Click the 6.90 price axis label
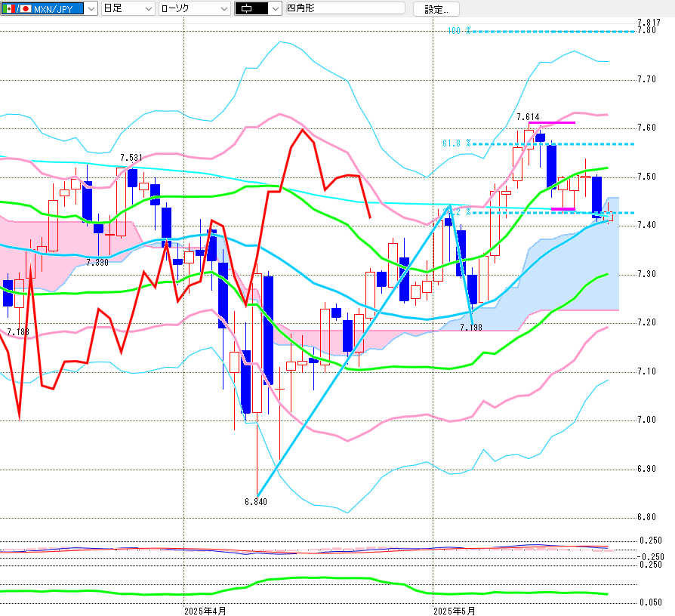This screenshot has width=675, height=616. tap(647, 469)
